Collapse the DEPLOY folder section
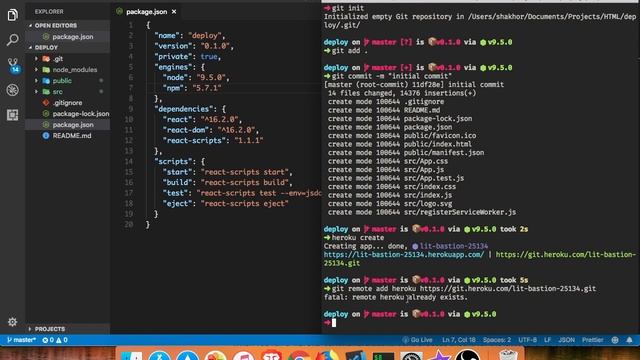 coord(30,47)
